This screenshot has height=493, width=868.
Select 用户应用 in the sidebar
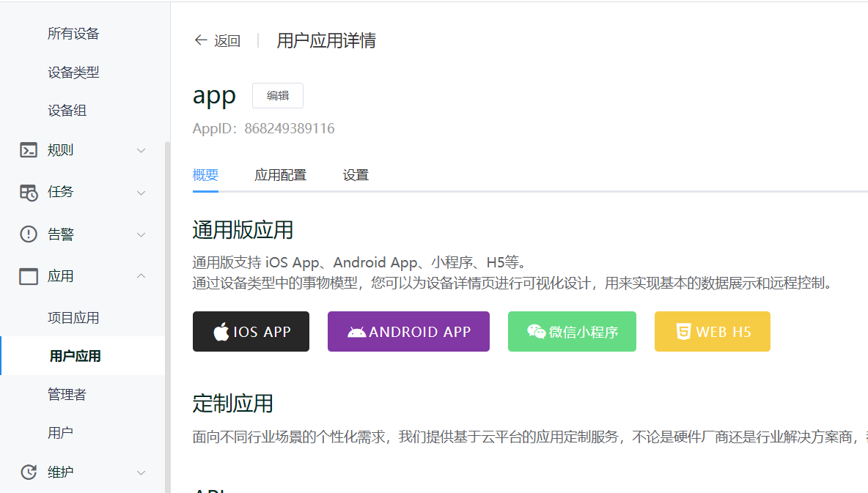click(x=83, y=356)
